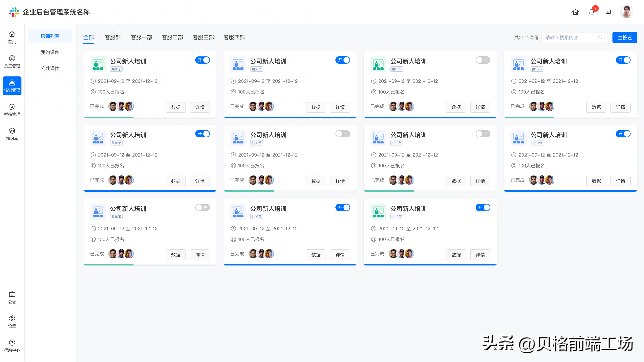644x362 pixels.
Task: Open 我的课件 menu item
Action: coord(50,52)
